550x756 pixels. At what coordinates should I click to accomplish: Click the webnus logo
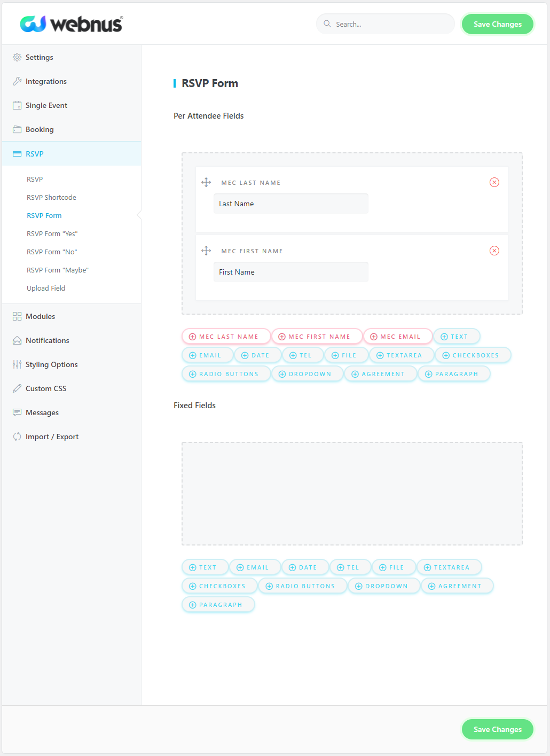(x=71, y=24)
